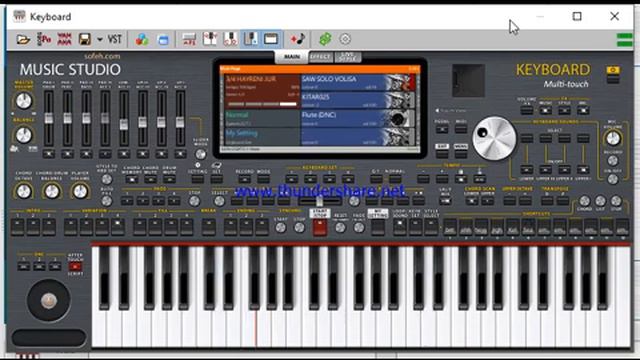Select the My Setting display entry
Screen dimensions: 640x360
click(261, 136)
